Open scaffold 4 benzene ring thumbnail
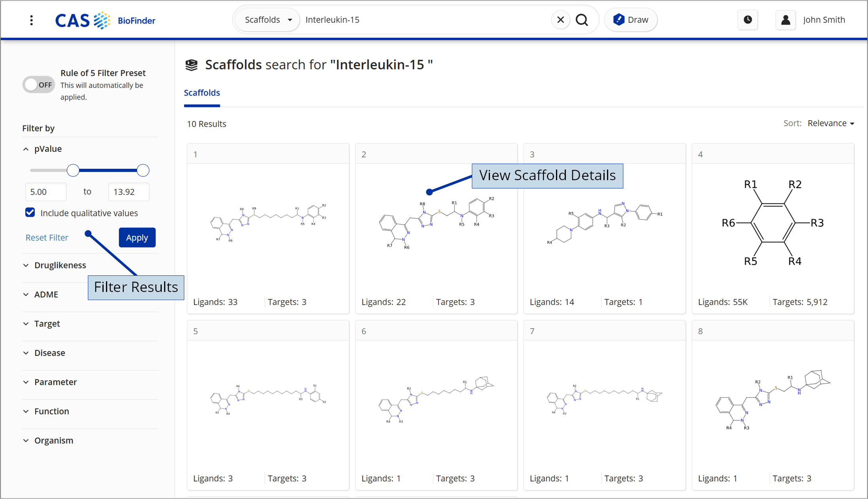This screenshot has width=868, height=499. 772,223
